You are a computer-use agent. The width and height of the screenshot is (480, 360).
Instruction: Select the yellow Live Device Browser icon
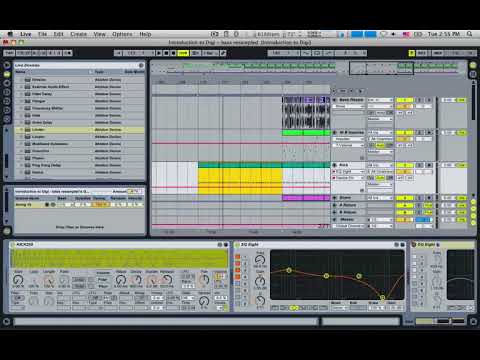[x=7, y=74]
